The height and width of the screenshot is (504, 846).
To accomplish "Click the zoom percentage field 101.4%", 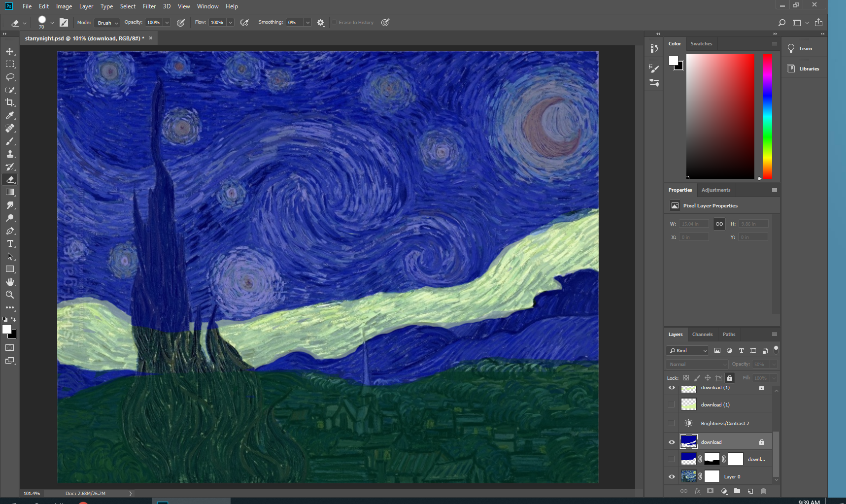I will (x=32, y=493).
